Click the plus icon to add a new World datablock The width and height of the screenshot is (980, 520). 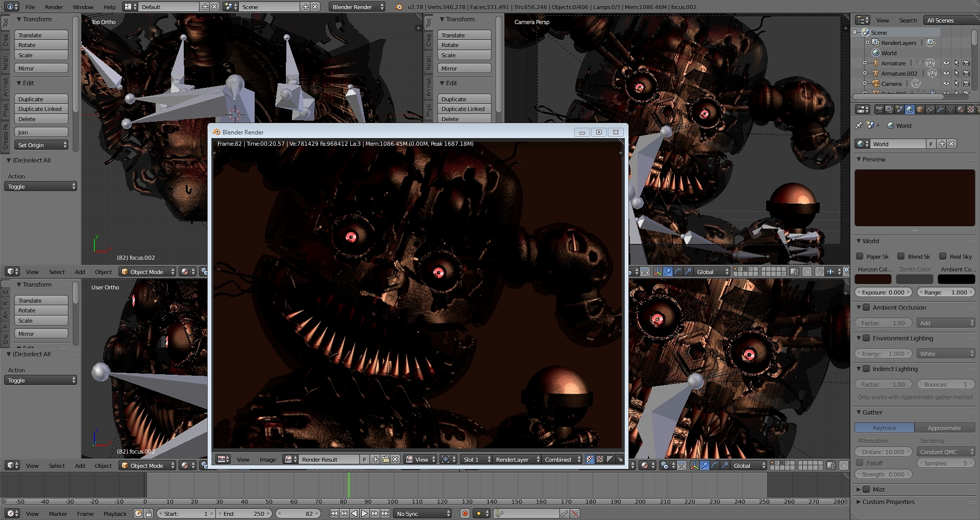[942, 144]
